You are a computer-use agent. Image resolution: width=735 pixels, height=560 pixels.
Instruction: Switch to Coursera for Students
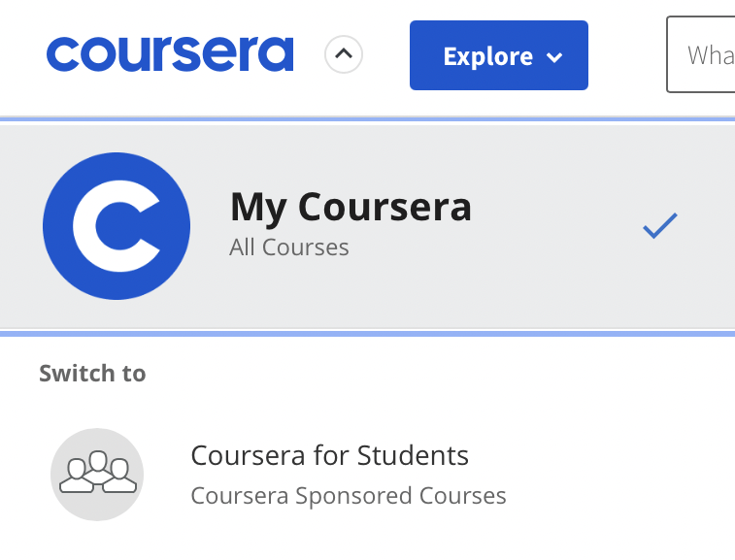(329, 455)
